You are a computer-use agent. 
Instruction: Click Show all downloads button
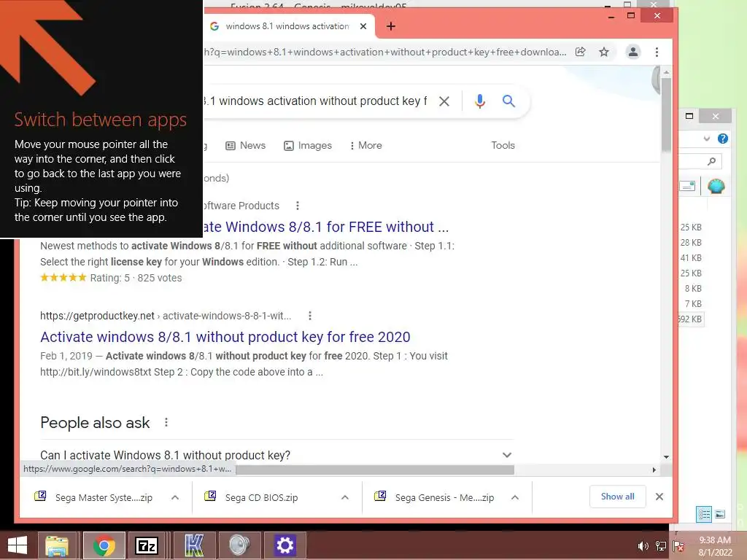pos(617,497)
